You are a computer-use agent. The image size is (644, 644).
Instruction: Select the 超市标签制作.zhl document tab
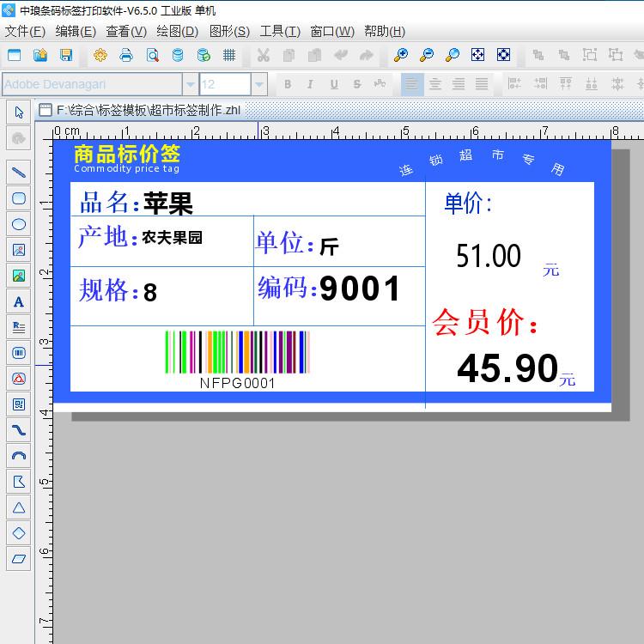point(140,110)
